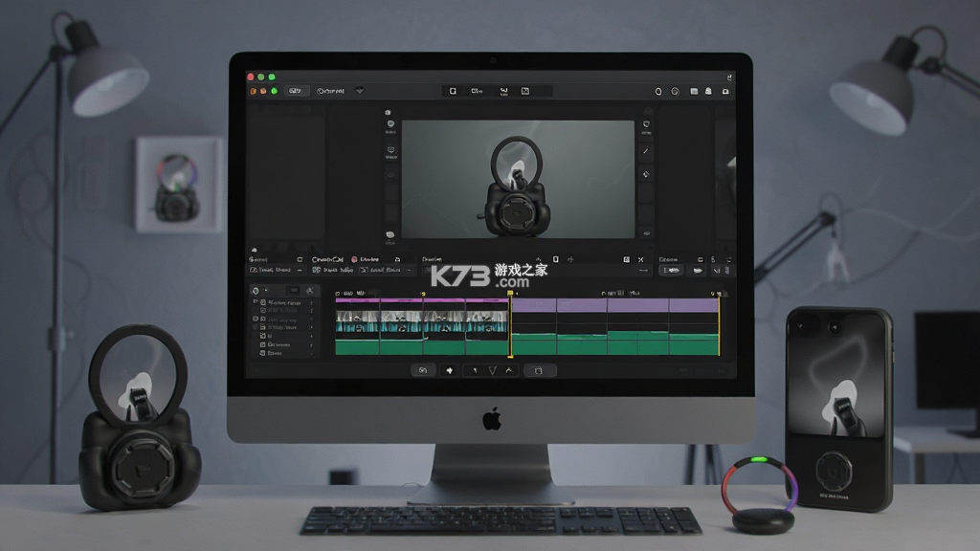
Task: Click the downward triangle icon in the bottom toolbar
Action: 493,370
